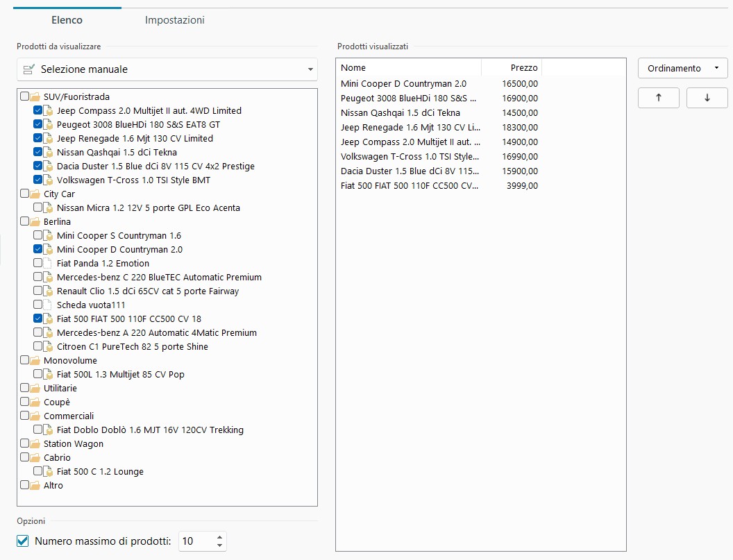Check the Nissan Micra 1.2 12V checkbox
733x560 pixels.
tap(37, 207)
